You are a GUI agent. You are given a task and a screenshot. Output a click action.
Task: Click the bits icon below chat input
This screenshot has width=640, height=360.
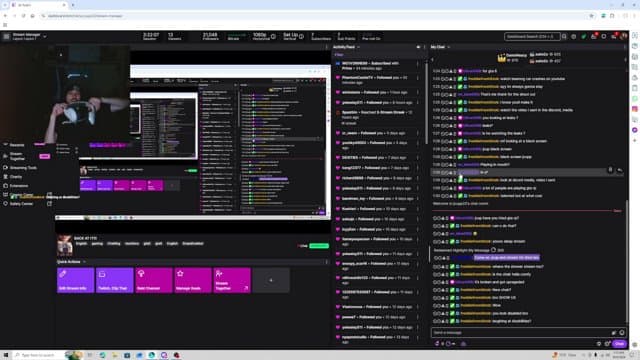click(437, 344)
